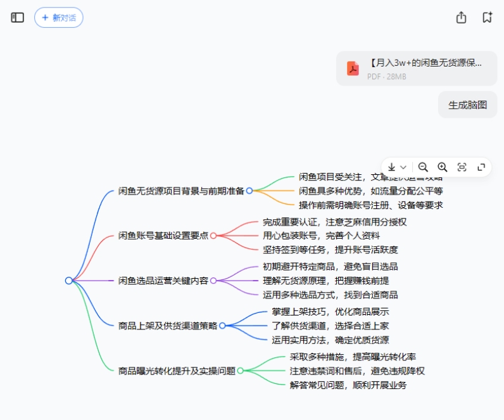Collapse the 闲鱼无货源项目背景与前期准备 branch node

point(249,191)
